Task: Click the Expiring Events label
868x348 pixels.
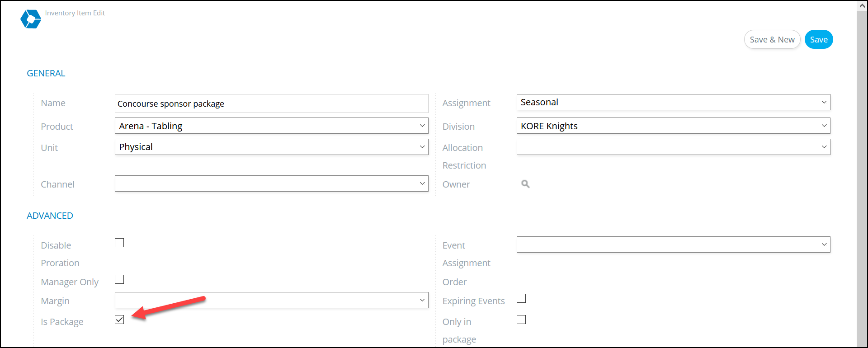Action: tap(473, 301)
